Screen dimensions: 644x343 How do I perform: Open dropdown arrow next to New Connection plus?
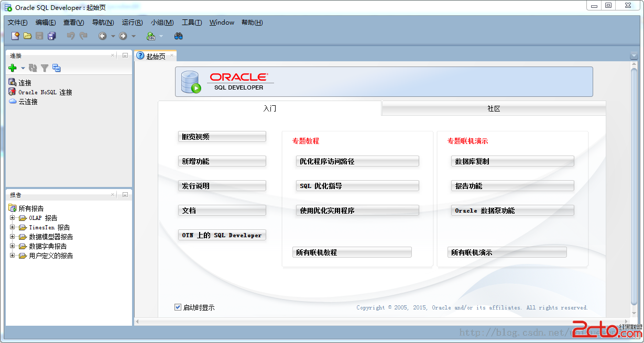pyautogui.click(x=23, y=68)
